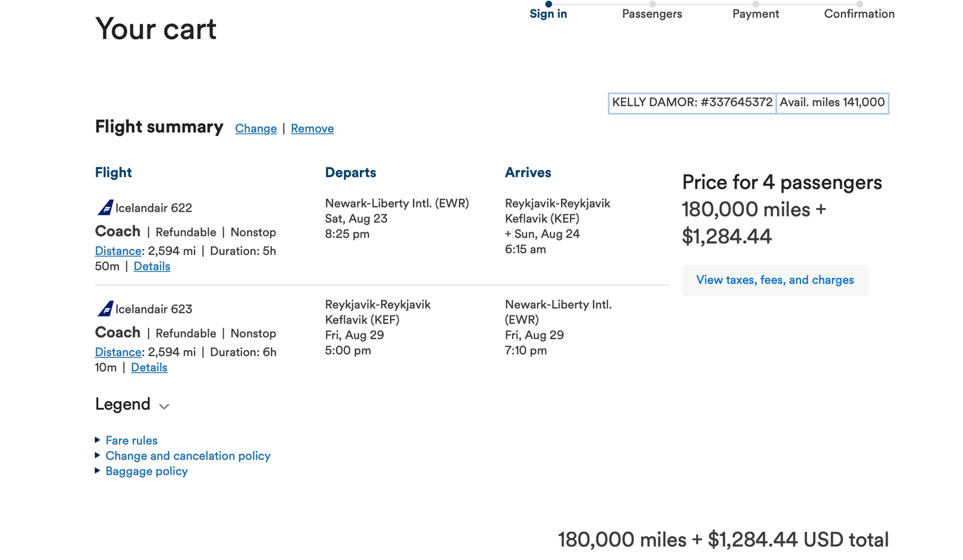Open Details for Icelandair 623

(x=149, y=367)
